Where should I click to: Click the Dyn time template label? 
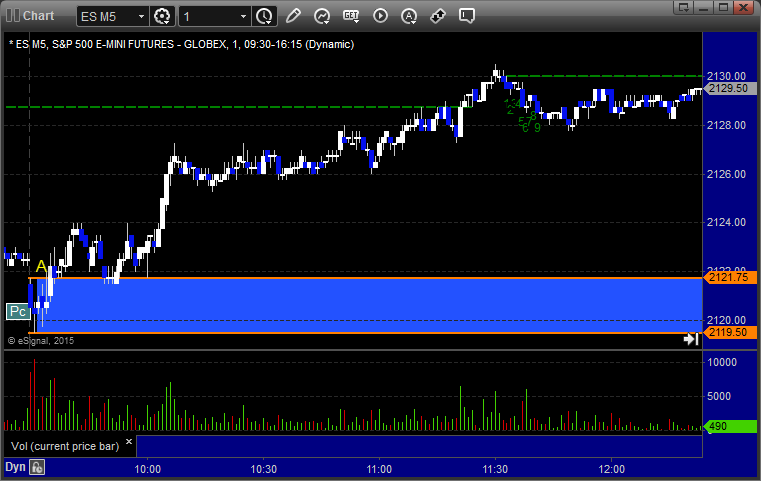tap(15, 467)
